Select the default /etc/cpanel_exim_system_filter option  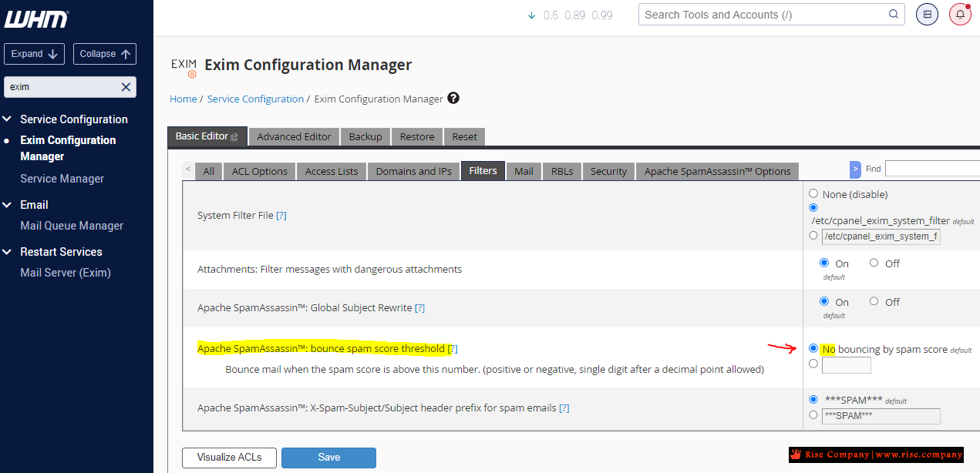click(x=813, y=207)
